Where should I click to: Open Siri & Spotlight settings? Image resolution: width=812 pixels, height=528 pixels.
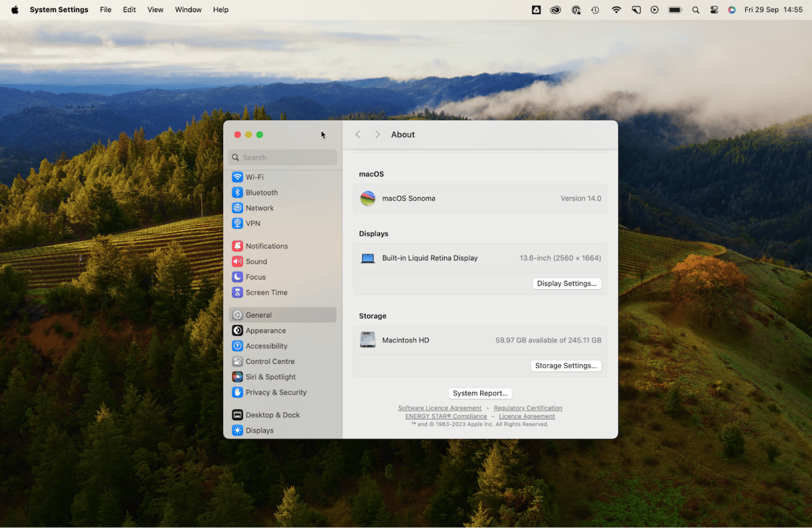270,377
